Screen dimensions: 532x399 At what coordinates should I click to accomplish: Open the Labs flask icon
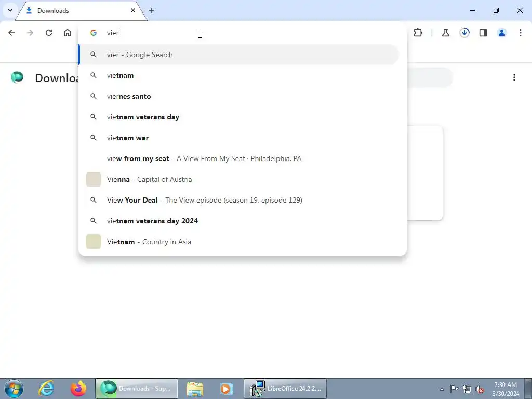[x=446, y=33]
